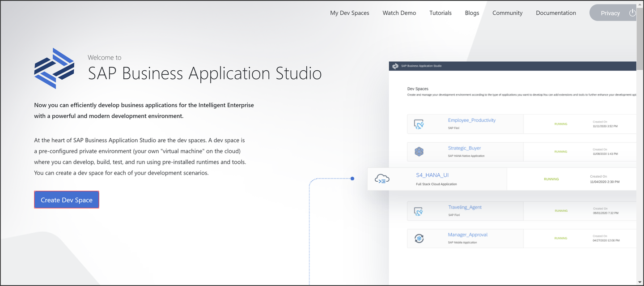This screenshot has height=286, width=644.
Task: Click 'Full Stack Cloud Application' label
Action: (436, 184)
